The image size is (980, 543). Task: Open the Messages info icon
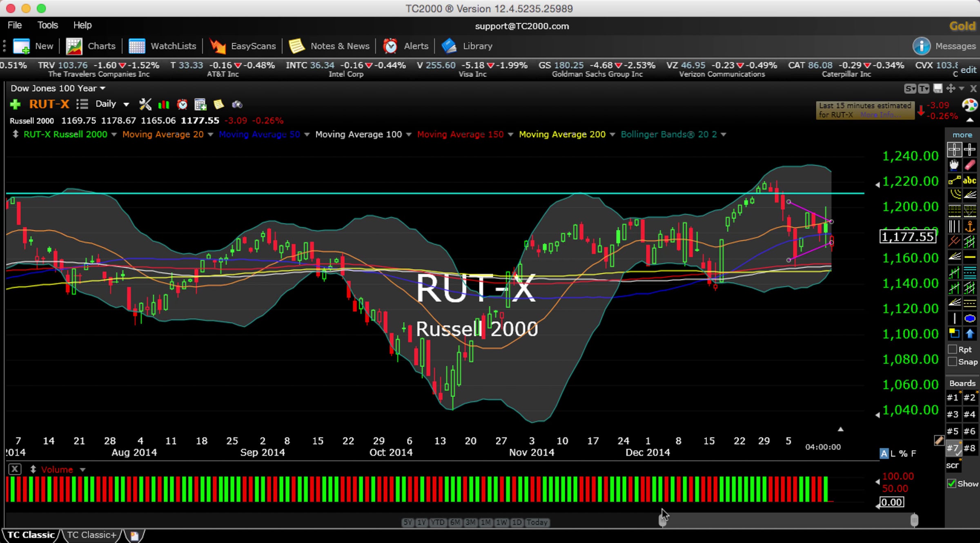pos(922,46)
